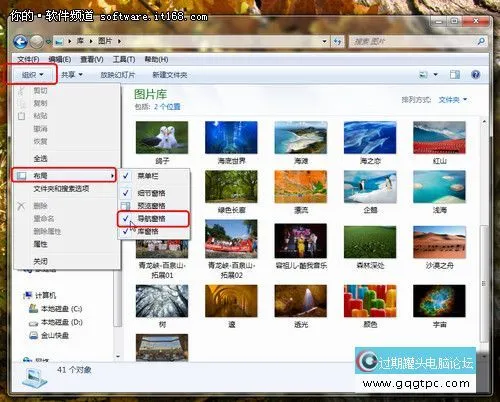Open Help with the blue question icon

point(476,75)
